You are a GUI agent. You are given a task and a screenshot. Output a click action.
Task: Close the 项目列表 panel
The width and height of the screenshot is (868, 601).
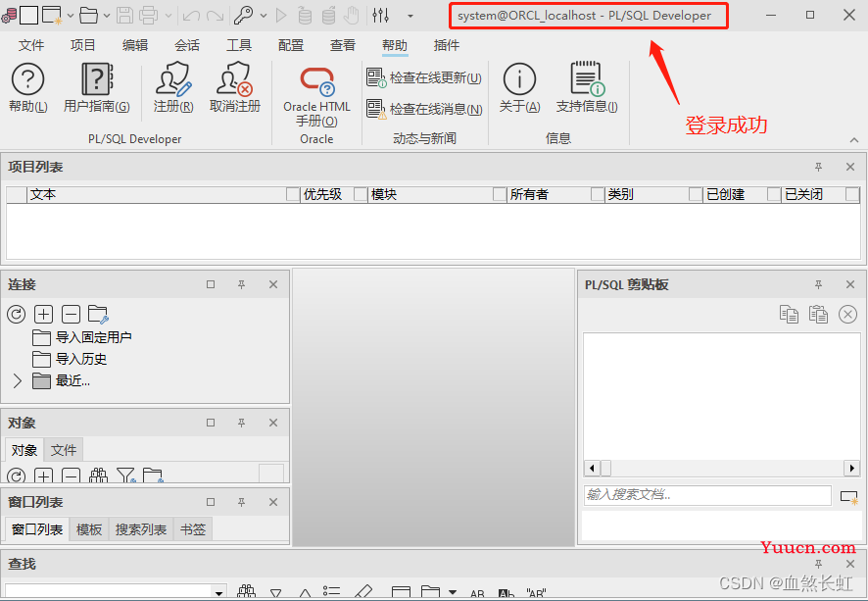pos(850,167)
